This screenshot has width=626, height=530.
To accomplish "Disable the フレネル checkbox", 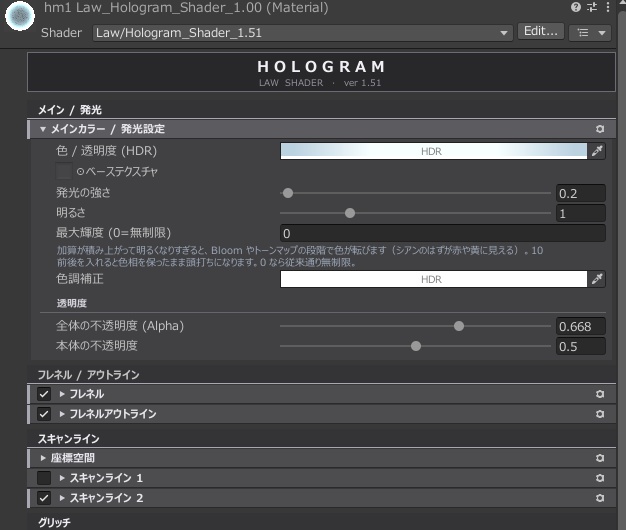I will pos(44,394).
